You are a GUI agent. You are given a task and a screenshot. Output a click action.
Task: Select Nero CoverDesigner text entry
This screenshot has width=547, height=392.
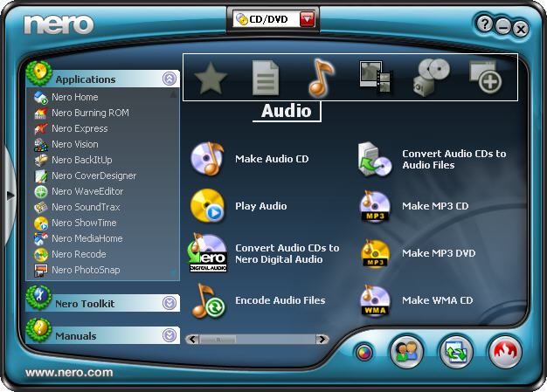point(93,175)
